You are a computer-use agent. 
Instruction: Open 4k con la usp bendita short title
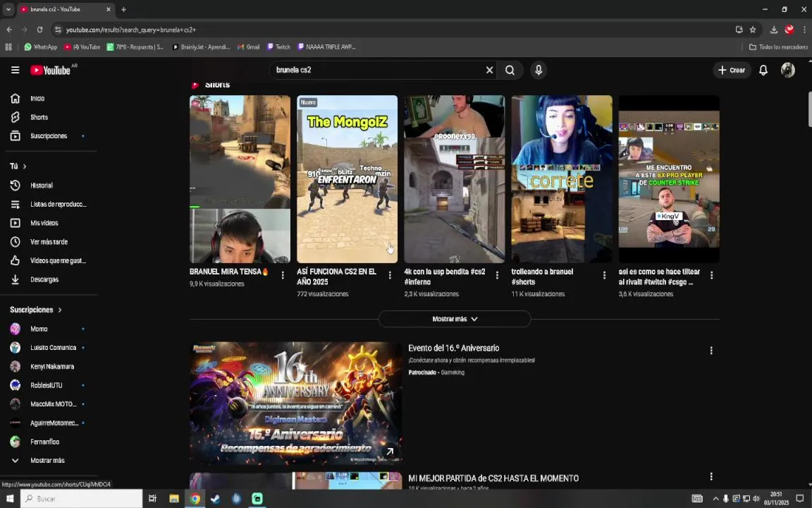(x=445, y=277)
